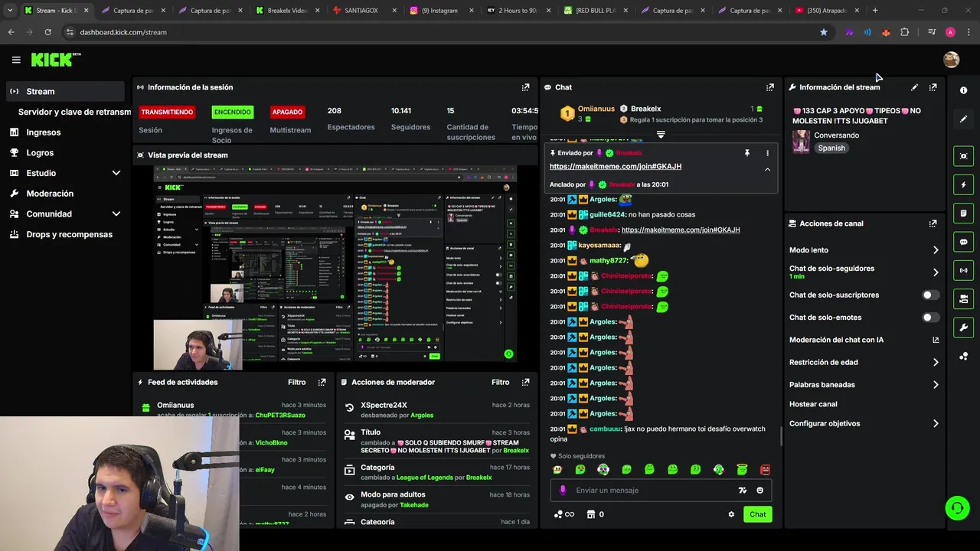
Task: Open Servidor y clave de retransmisión
Action: coord(74,112)
